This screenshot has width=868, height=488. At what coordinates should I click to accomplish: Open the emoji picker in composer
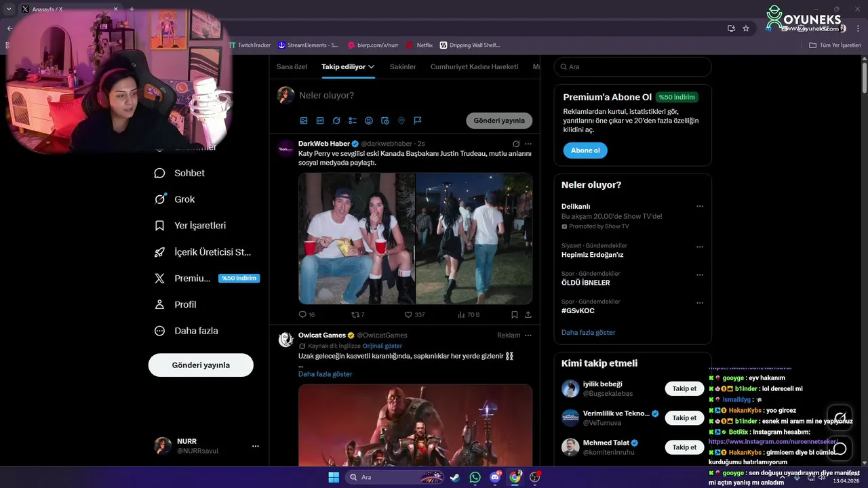point(369,121)
